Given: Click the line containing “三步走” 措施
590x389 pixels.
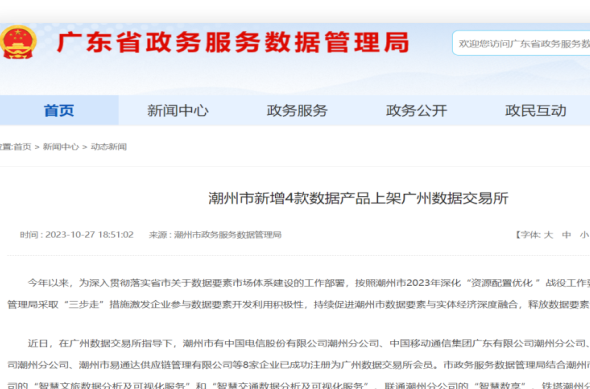Looking at the screenshot, I should [x=299, y=304].
